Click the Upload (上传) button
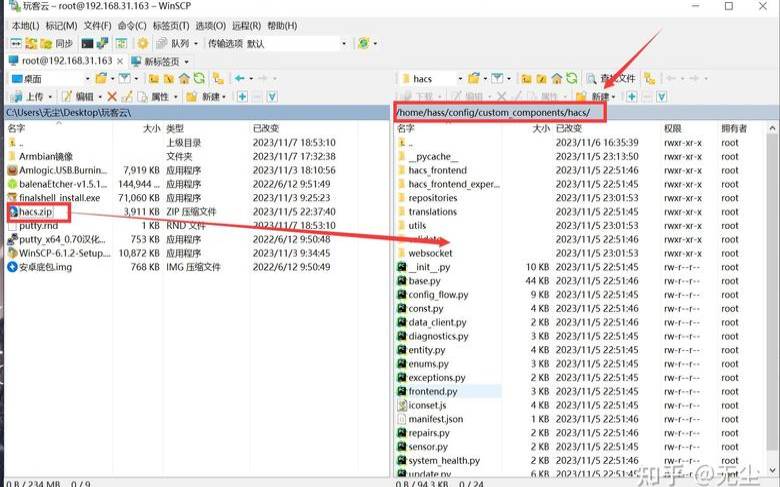This screenshot has height=487, width=780. pyautogui.click(x=28, y=97)
